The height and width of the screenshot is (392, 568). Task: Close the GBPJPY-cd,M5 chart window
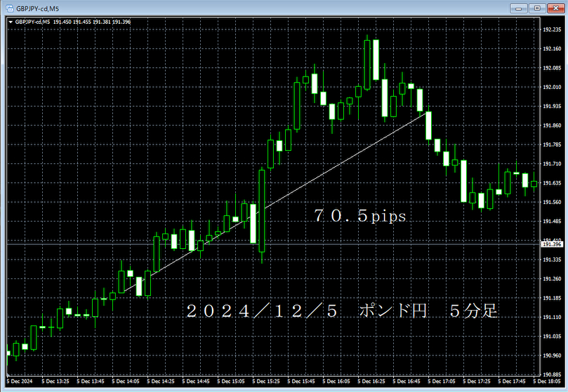(x=555, y=8)
